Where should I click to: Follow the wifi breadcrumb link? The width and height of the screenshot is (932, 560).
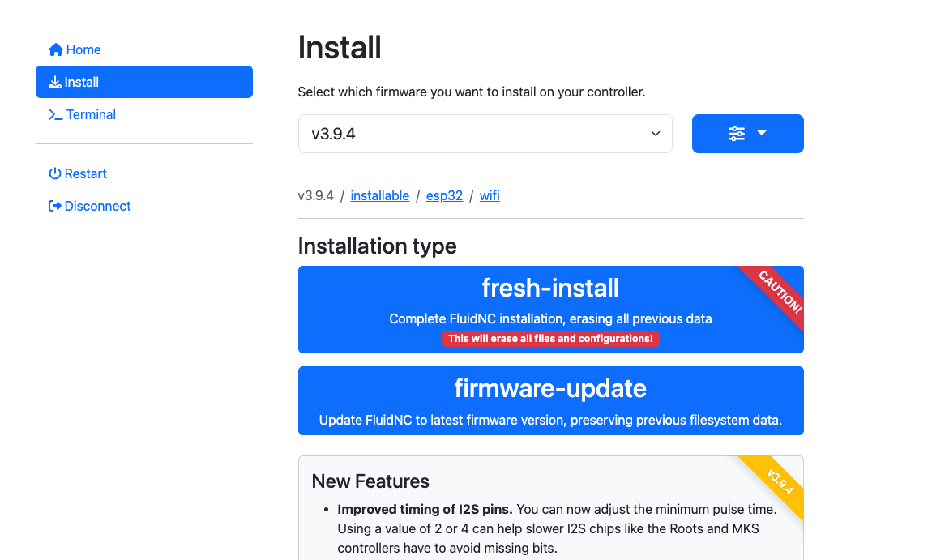tap(490, 196)
